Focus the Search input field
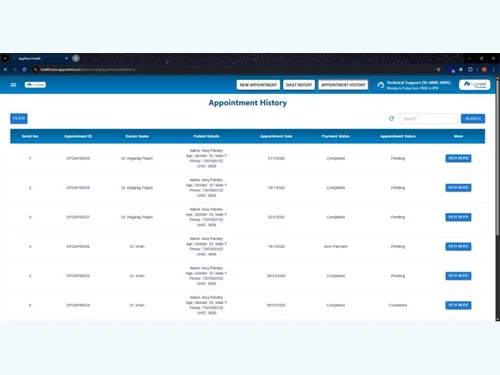The height and width of the screenshot is (375, 500). tap(429, 118)
